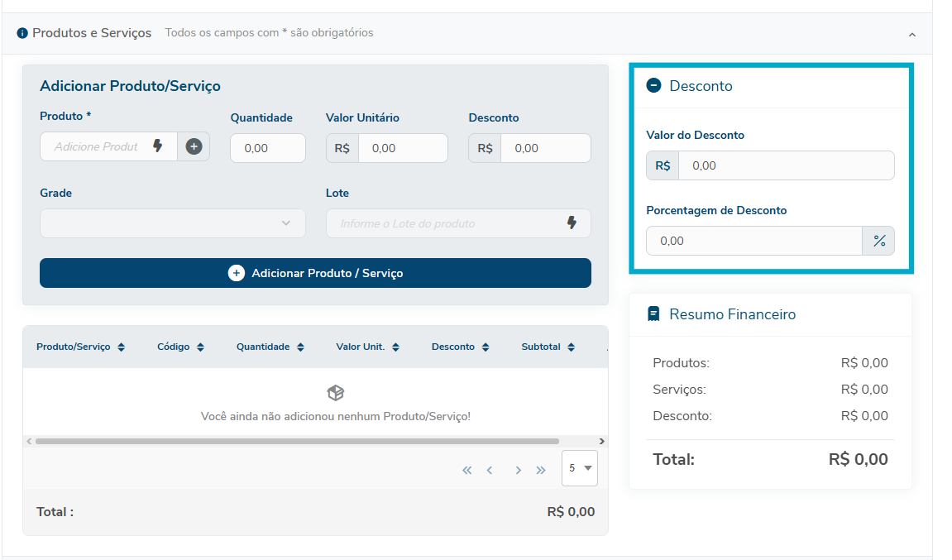Image resolution: width=952 pixels, height=560 pixels.
Task: Sort table by Quantidade column
Action: [300, 347]
